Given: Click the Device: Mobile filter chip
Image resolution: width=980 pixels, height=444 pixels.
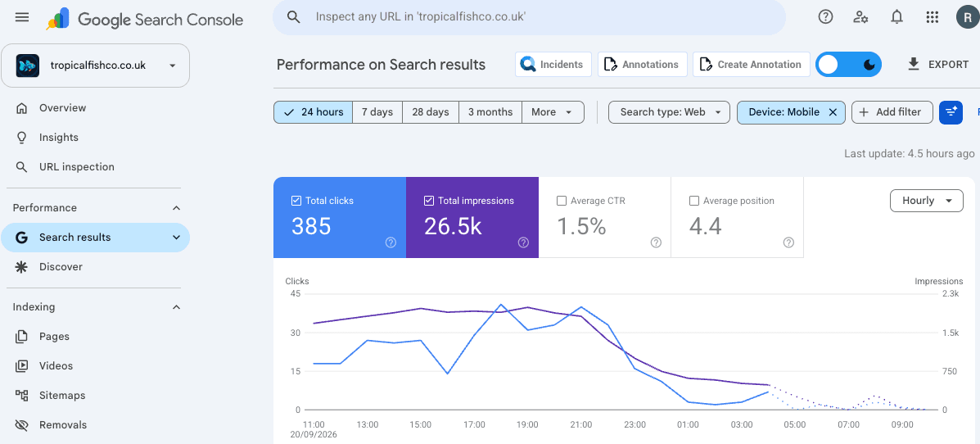Looking at the screenshot, I should 791,112.
